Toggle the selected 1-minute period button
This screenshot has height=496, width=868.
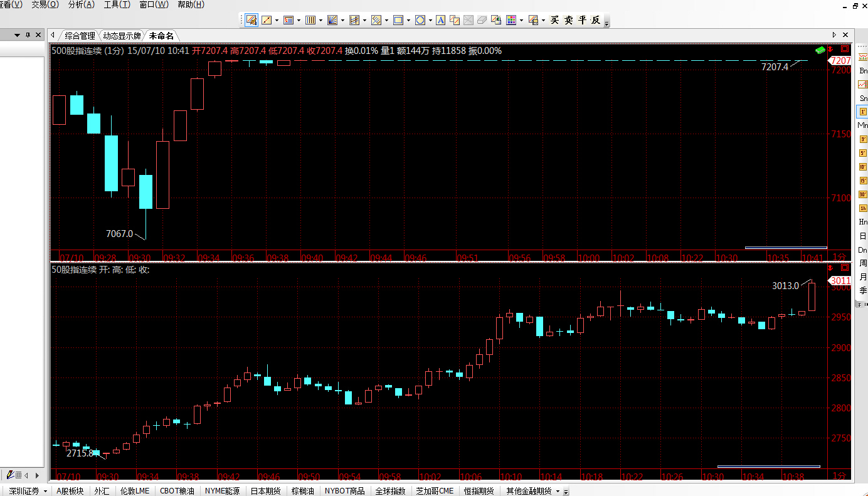(x=863, y=112)
